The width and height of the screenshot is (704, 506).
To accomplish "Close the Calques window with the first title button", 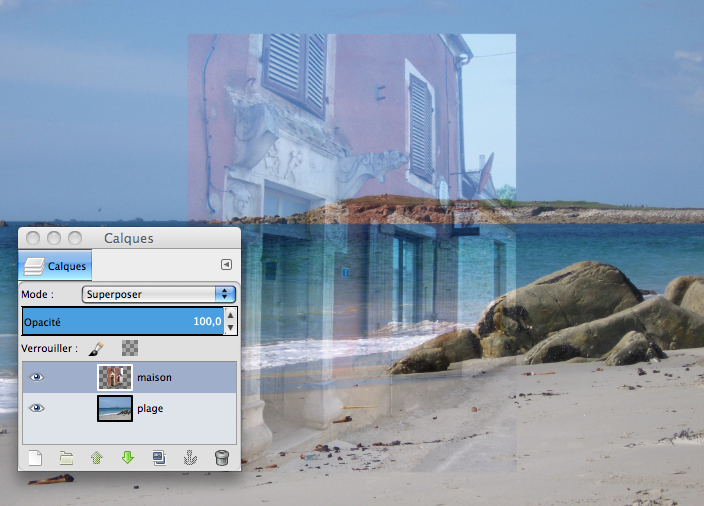I will [33, 238].
